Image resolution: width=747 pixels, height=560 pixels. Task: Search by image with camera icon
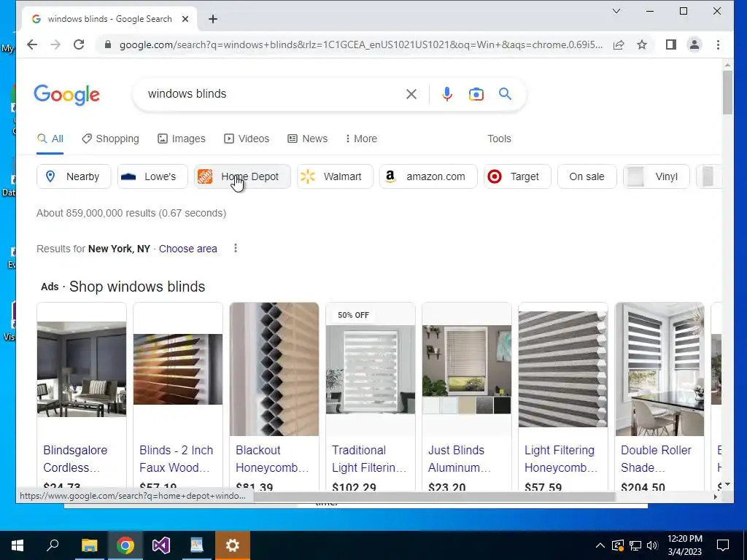pyautogui.click(x=476, y=94)
